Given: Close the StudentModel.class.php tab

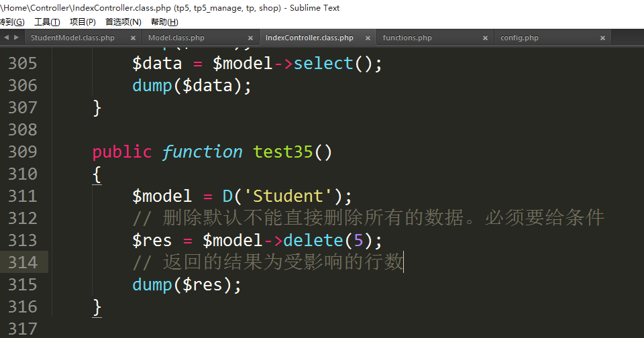Looking at the screenshot, I should click(x=133, y=38).
